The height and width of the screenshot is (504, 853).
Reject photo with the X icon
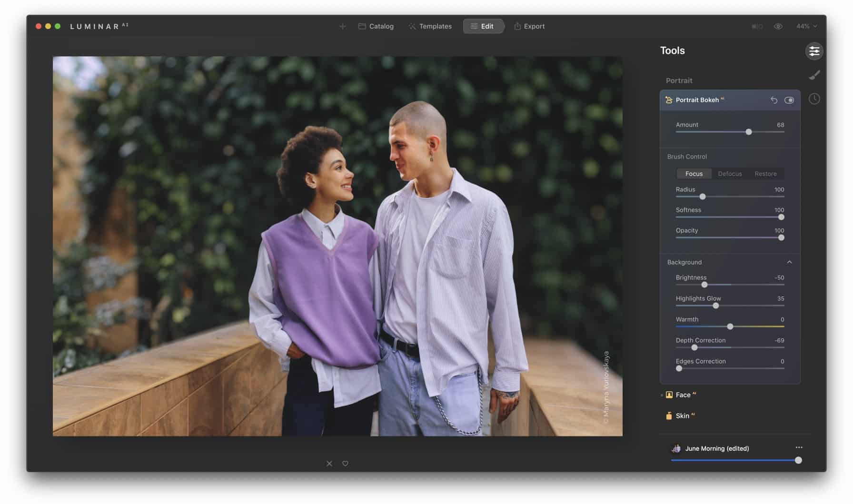click(329, 464)
